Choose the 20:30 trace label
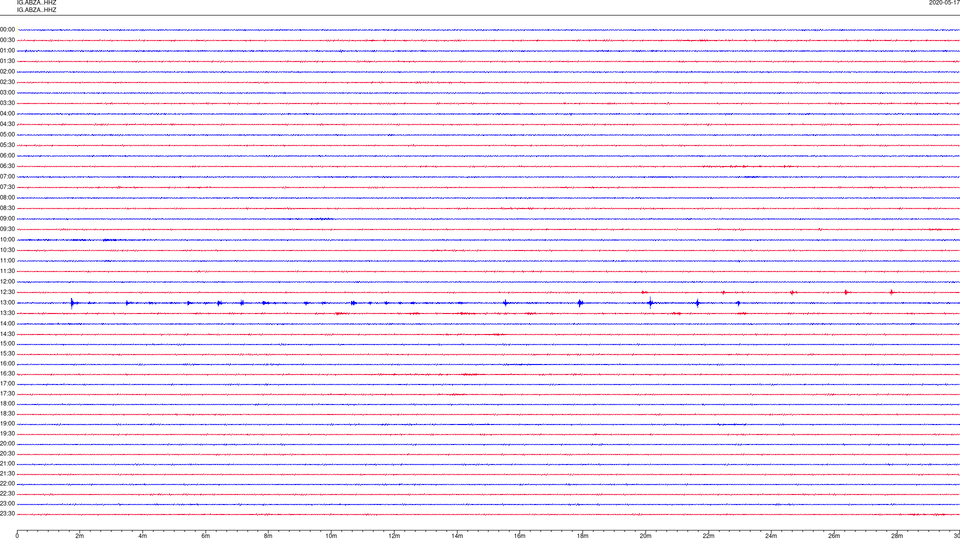The width and height of the screenshot is (960, 540). [x=7, y=454]
